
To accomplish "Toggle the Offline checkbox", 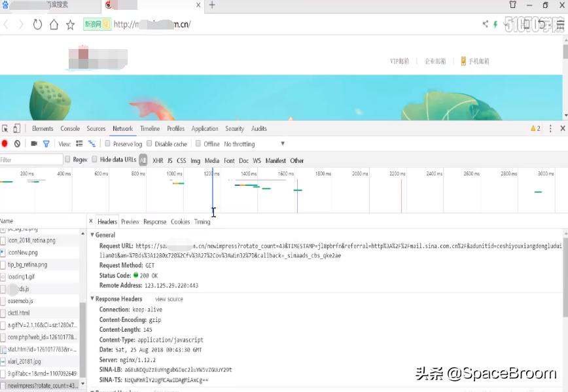I will coord(198,144).
